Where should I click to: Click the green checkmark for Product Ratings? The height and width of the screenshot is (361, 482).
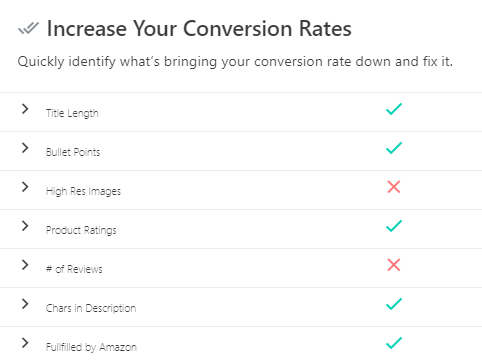click(394, 226)
